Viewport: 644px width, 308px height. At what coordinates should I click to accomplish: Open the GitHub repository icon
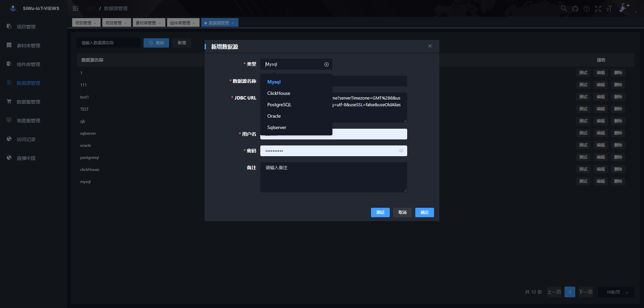[575, 9]
